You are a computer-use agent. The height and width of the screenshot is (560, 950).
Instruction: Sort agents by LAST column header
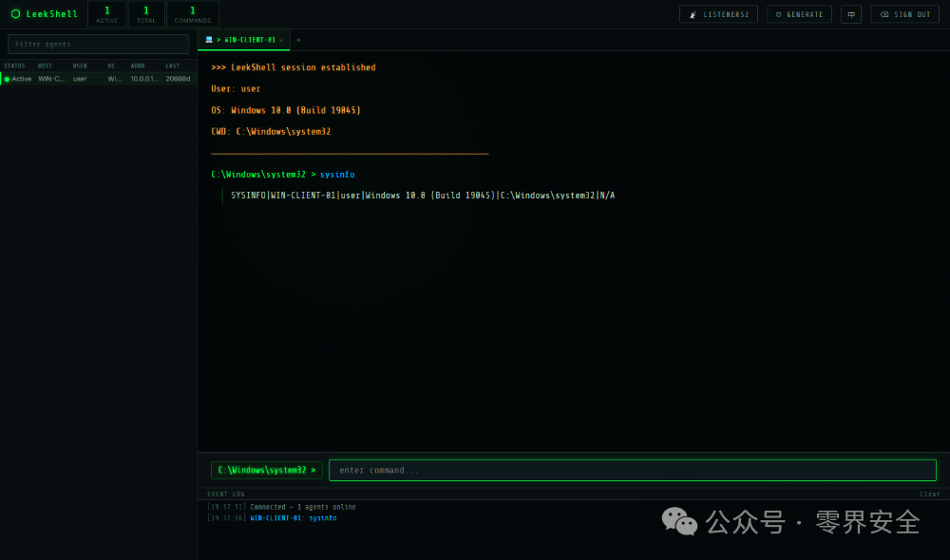coord(173,66)
